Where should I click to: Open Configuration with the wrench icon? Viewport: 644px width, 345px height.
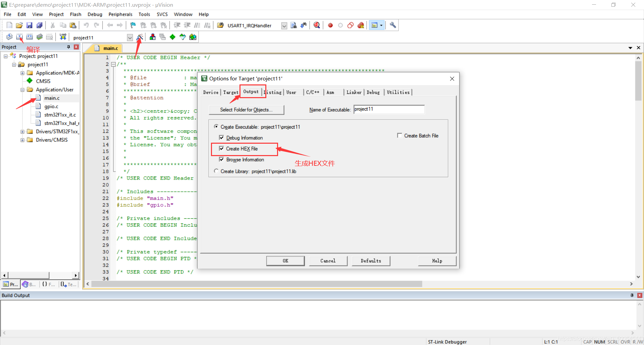click(393, 25)
